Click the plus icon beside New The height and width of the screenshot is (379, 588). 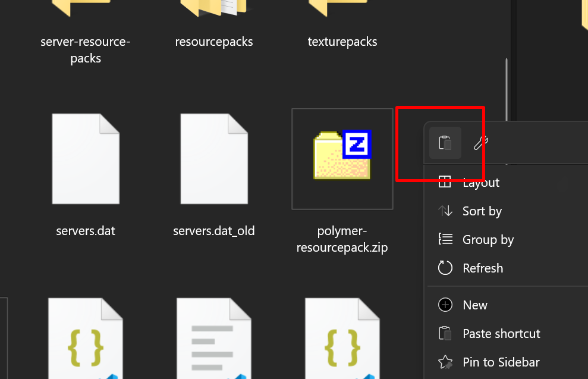(445, 305)
